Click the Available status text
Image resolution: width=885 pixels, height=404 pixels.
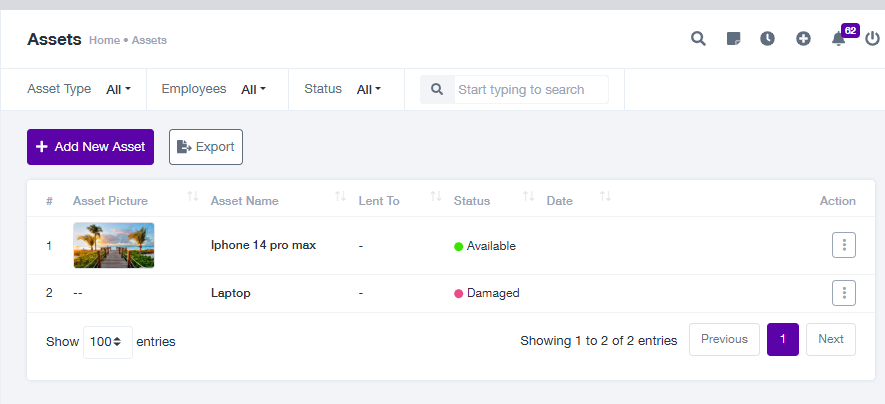pos(491,246)
